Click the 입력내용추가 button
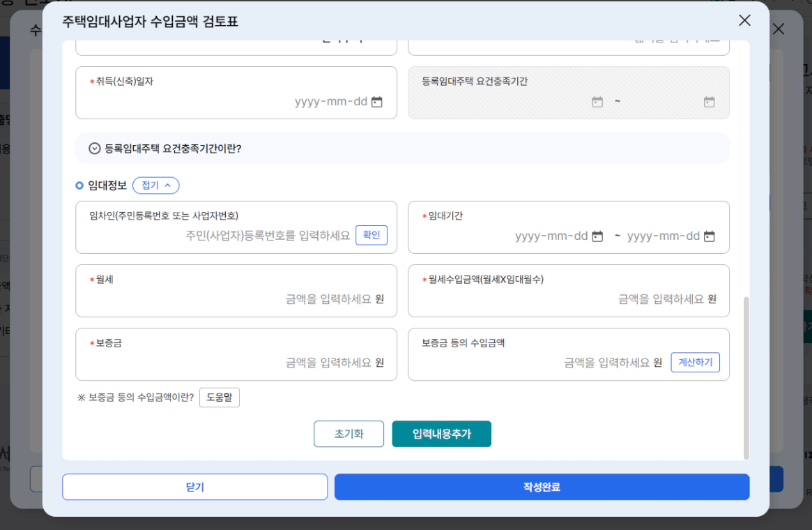This screenshot has width=812, height=530. point(441,434)
